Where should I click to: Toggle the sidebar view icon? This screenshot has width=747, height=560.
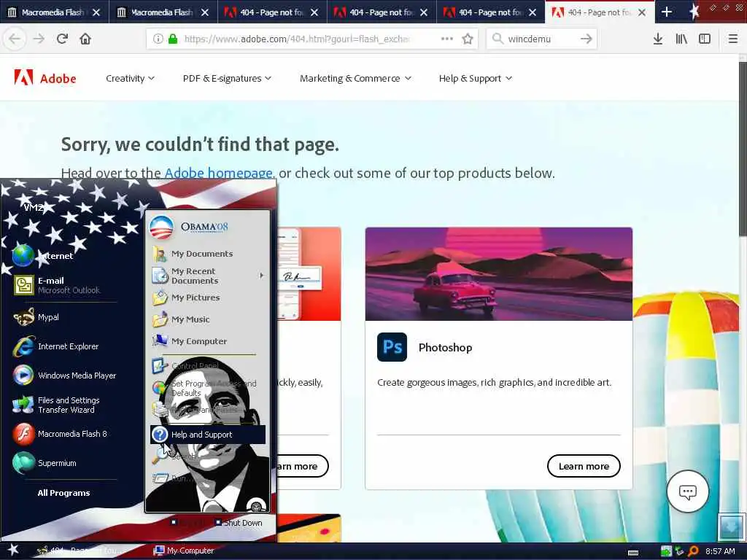(x=705, y=39)
